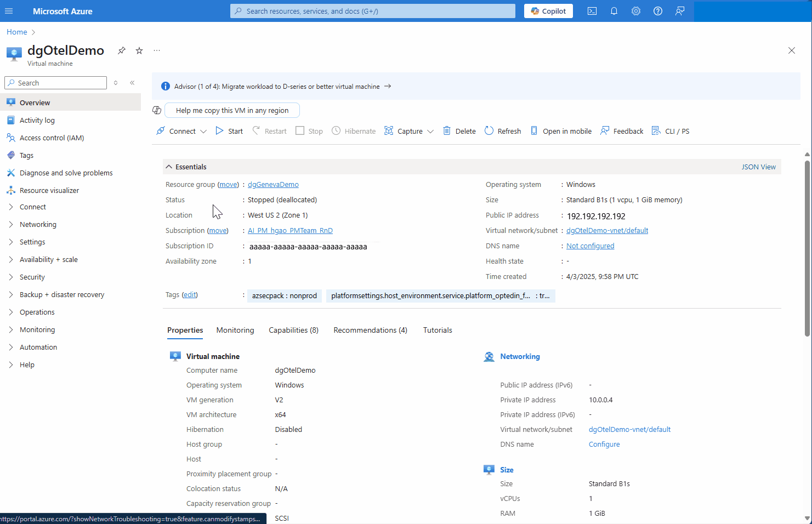
Task: Open dgOtelDemo-vnet/default link in Essentials
Action: pyautogui.click(x=607, y=231)
